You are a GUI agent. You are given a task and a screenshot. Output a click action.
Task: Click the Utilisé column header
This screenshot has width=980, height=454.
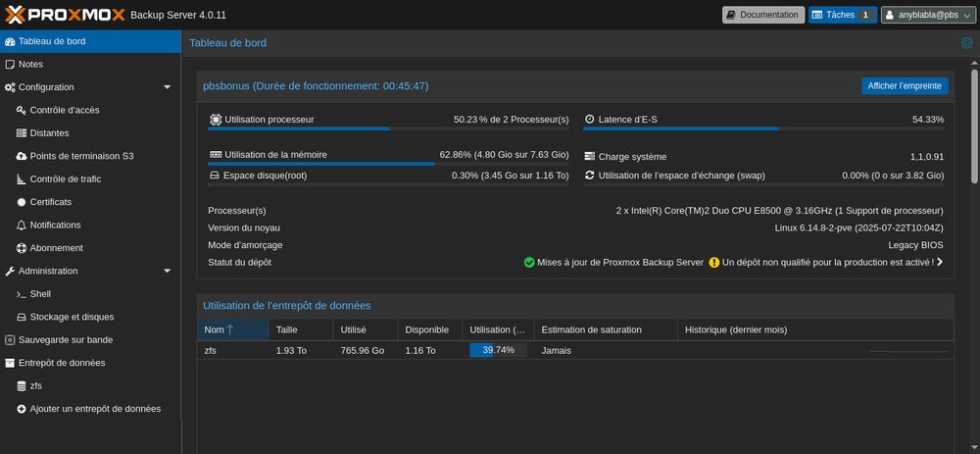(x=366, y=329)
